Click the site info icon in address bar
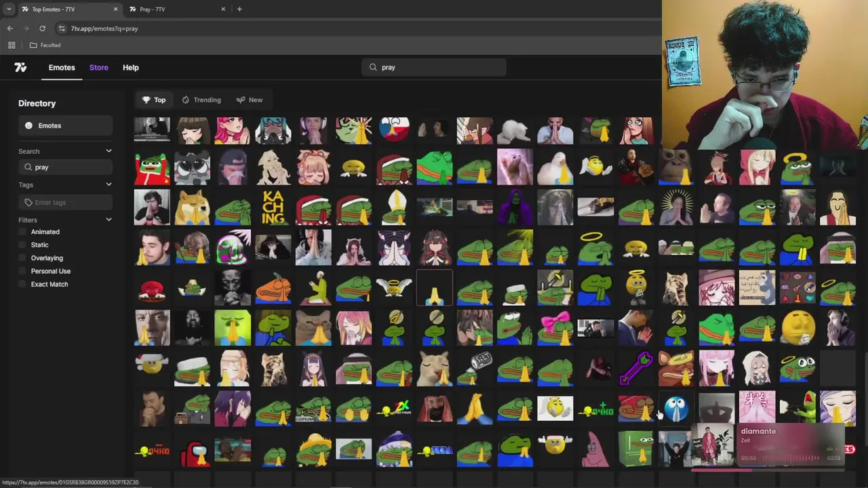868x488 pixels. tap(62, 28)
